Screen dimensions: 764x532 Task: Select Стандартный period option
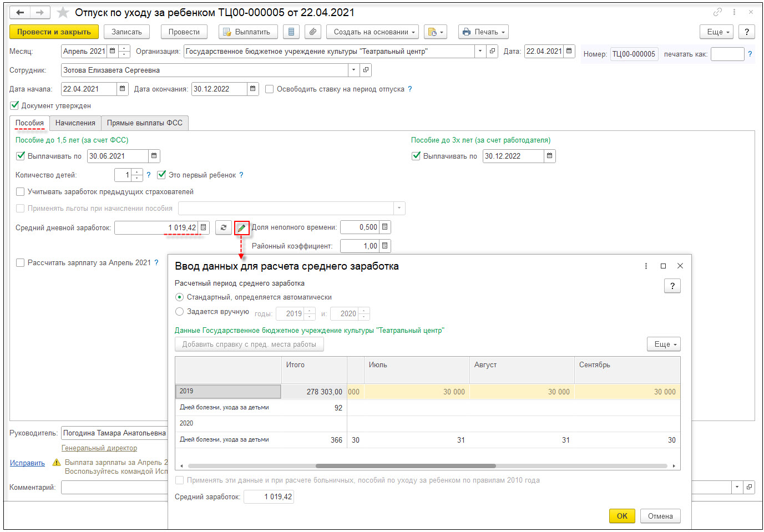[179, 297]
